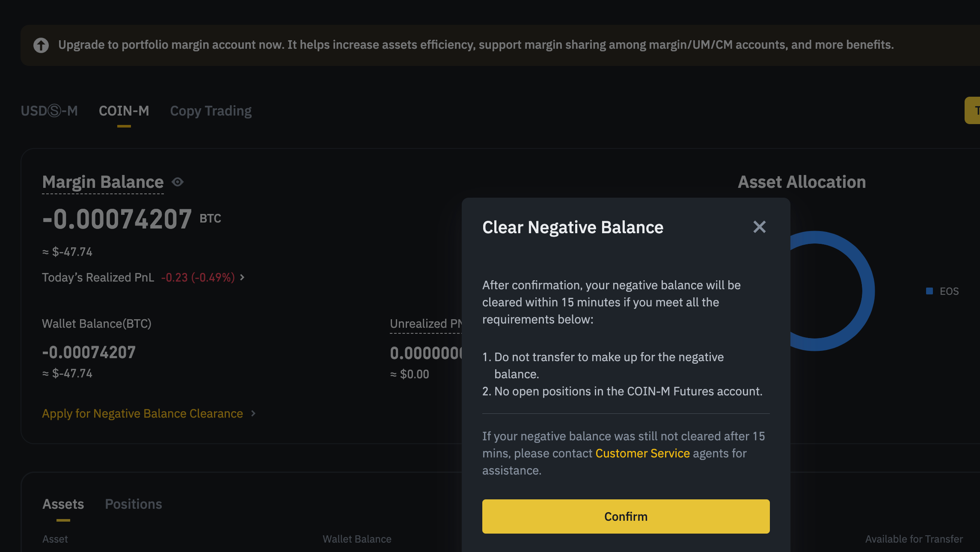The height and width of the screenshot is (552, 980).
Task: Click the Available for Transfer column header
Action: pyautogui.click(x=914, y=539)
